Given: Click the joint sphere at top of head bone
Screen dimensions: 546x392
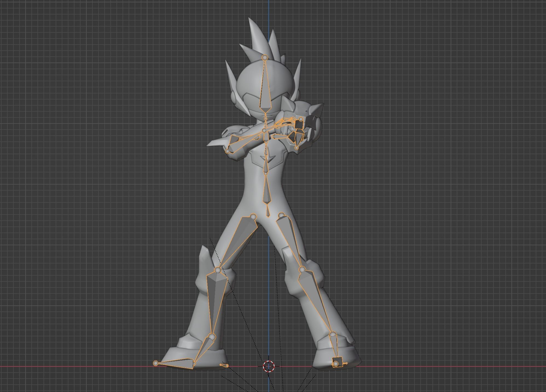Looking at the screenshot, I should coord(265,57).
